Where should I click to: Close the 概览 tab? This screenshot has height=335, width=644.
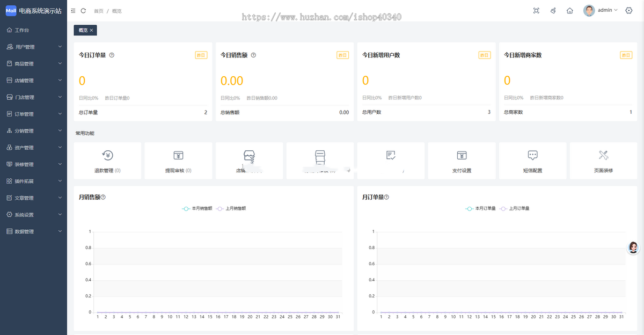pos(91,30)
